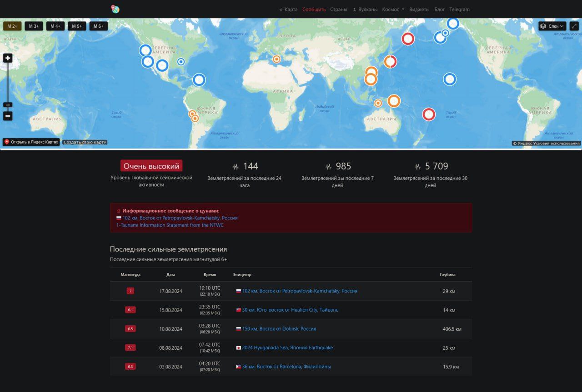
Task: Toggle the M 4+ magnitude filter
Action: (x=55, y=26)
